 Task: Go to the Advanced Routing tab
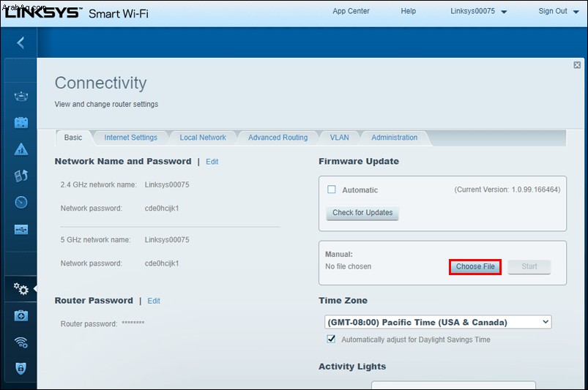(278, 138)
